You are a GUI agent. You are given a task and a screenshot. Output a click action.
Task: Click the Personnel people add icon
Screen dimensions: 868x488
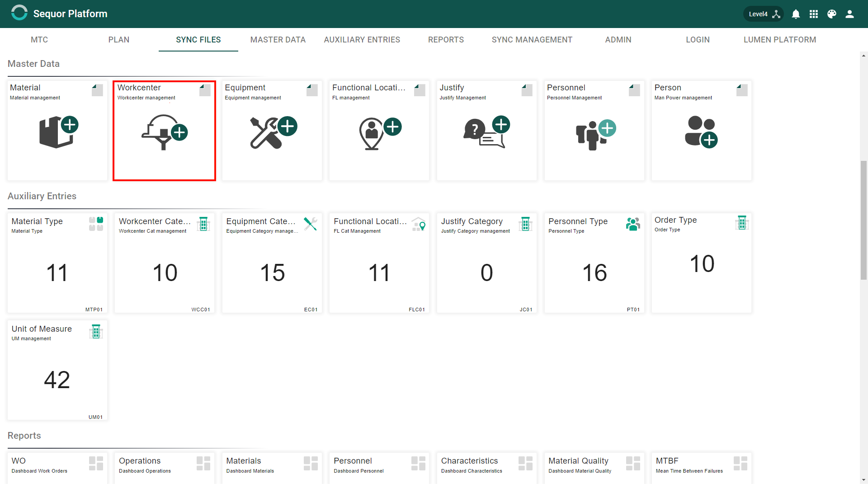[x=595, y=135]
